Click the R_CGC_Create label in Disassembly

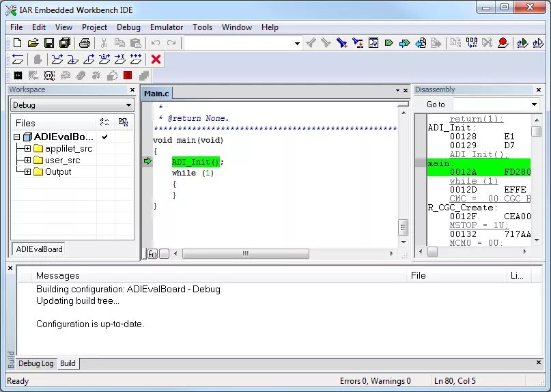[x=462, y=208]
